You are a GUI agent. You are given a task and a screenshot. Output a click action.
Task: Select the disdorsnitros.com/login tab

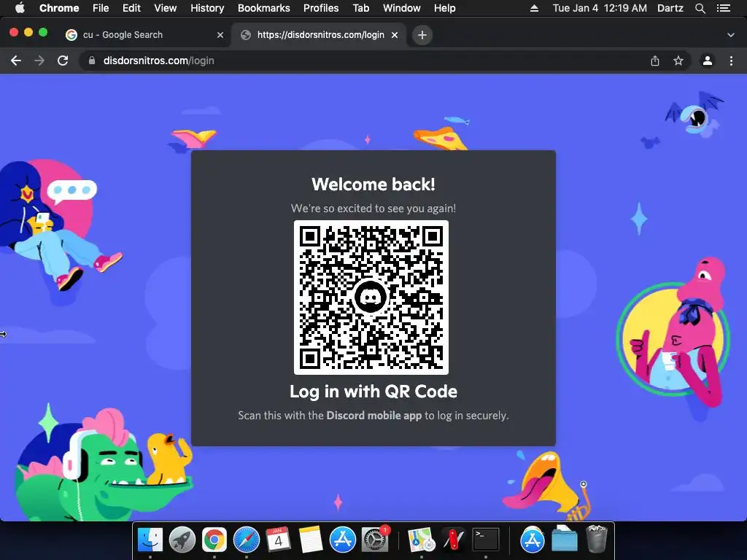point(320,35)
